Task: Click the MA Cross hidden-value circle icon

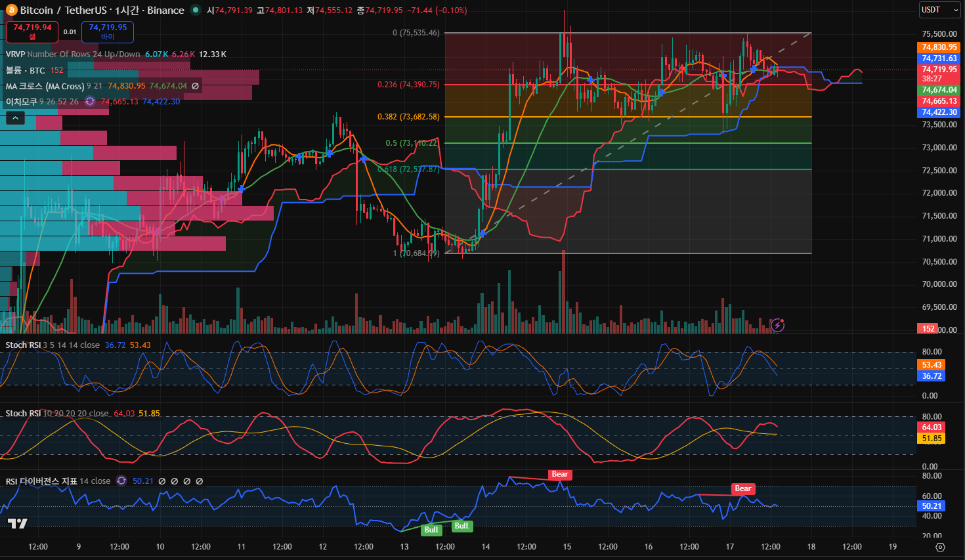Action: [x=195, y=86]
